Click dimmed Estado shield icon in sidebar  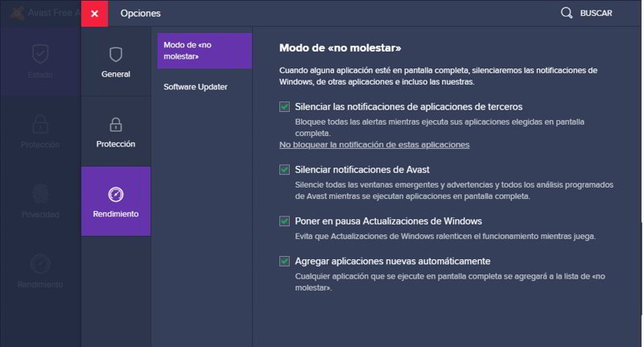point(40,54)
